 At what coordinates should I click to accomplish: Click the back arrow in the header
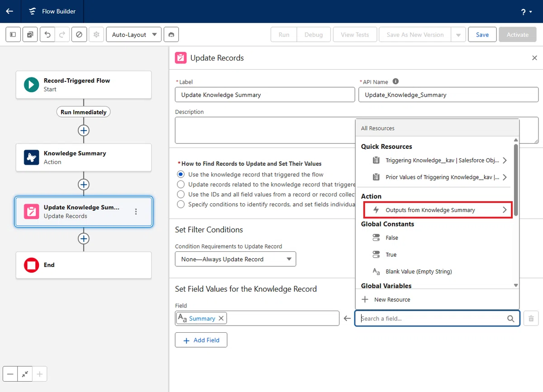10,11
